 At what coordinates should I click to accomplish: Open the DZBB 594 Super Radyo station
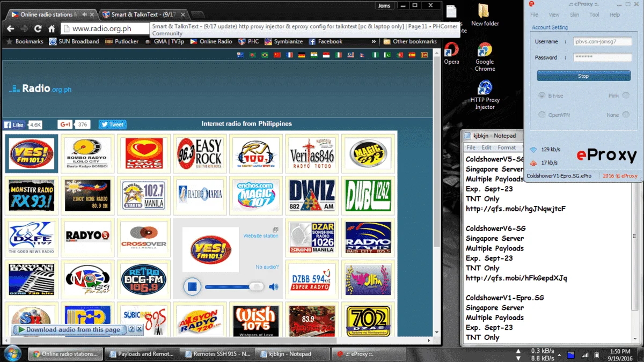[312, 279]
